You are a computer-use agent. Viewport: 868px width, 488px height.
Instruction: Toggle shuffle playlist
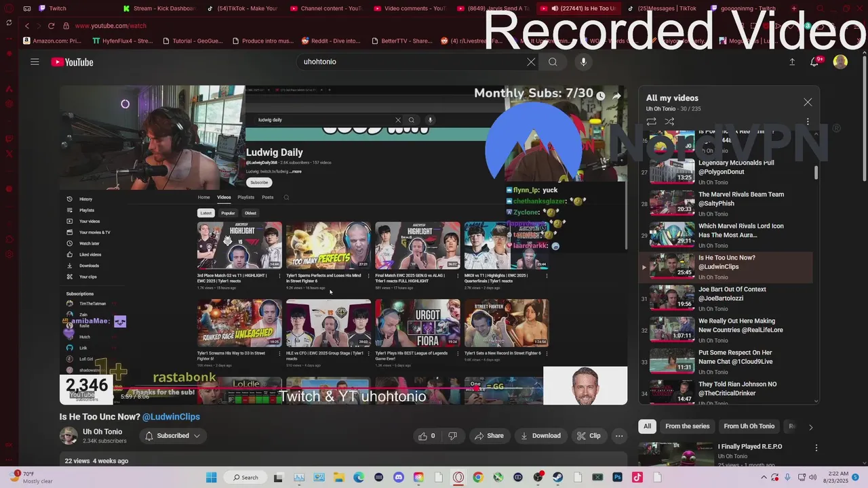click(x=669, y=121)
